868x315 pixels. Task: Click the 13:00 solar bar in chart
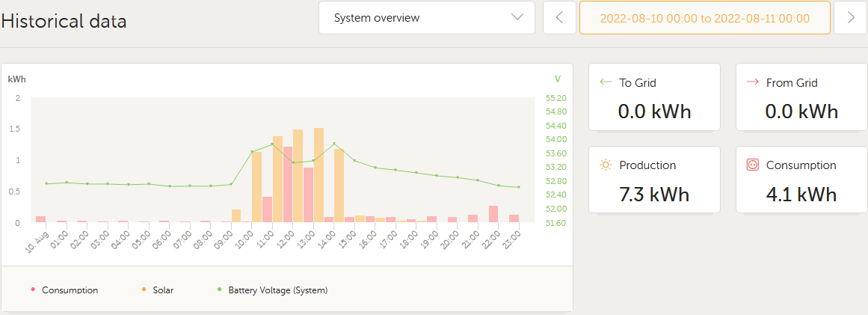[318, 176]
